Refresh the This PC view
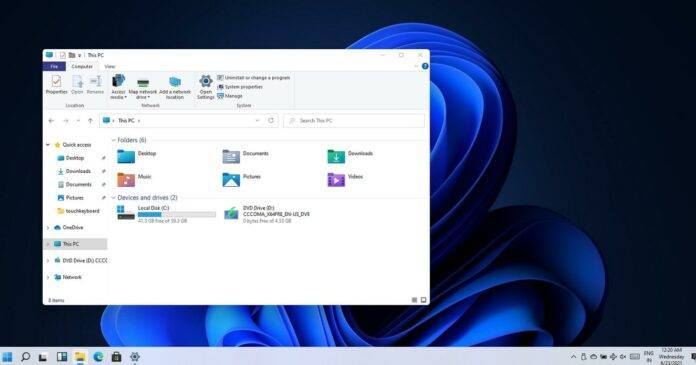The height and width of the screenshot is (365, 696). point(271,121)
